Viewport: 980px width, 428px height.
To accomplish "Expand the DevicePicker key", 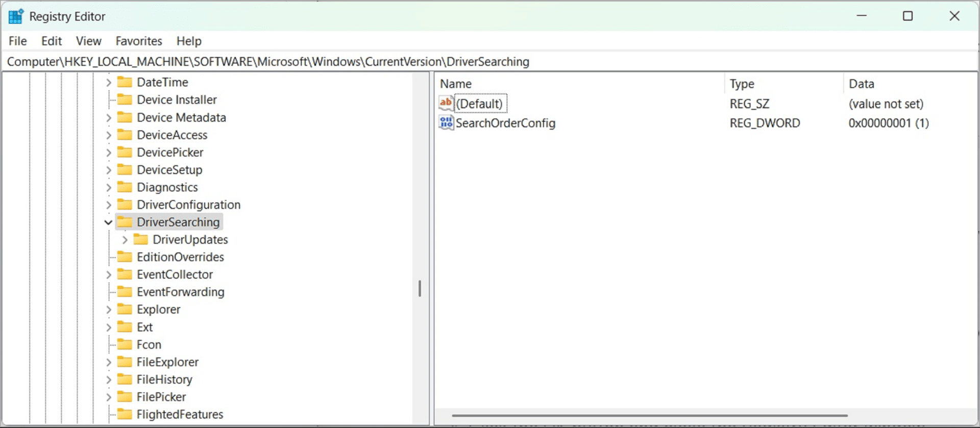I will [108, 152].
